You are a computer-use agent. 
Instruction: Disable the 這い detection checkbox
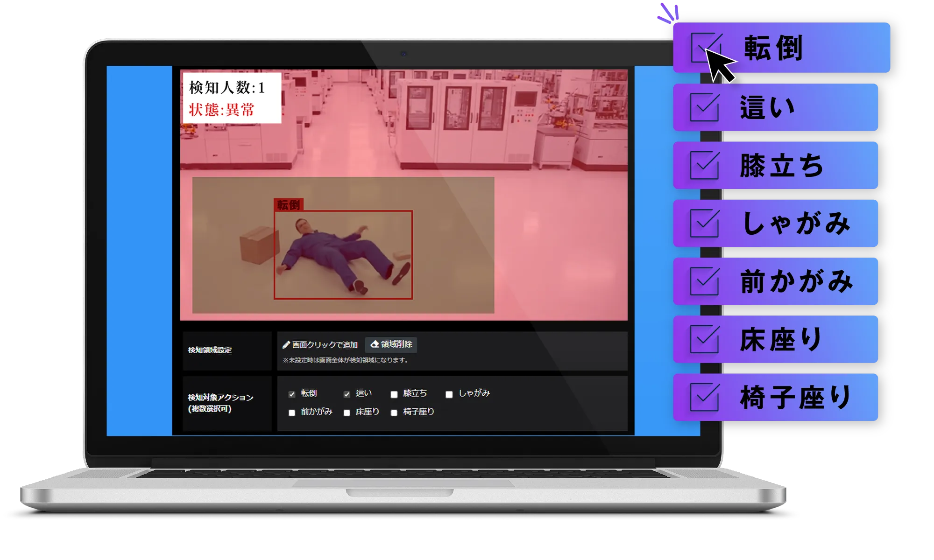coord(346,394)
